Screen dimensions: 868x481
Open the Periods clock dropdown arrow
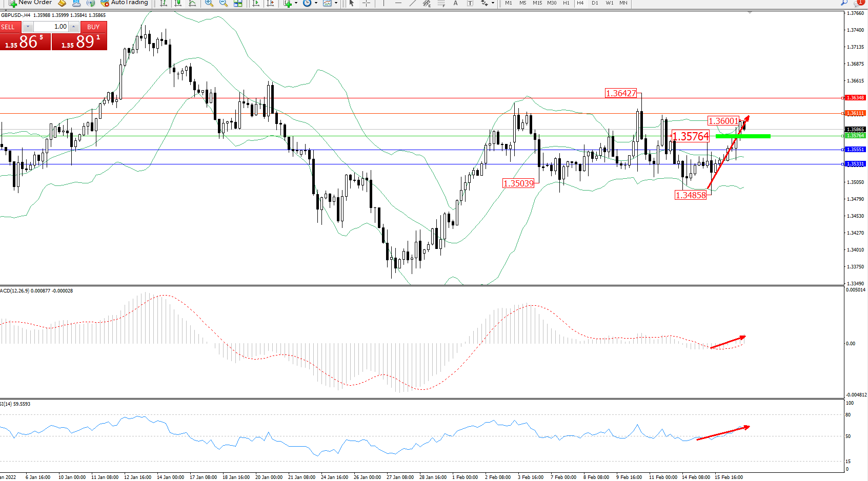click(316, 3)
